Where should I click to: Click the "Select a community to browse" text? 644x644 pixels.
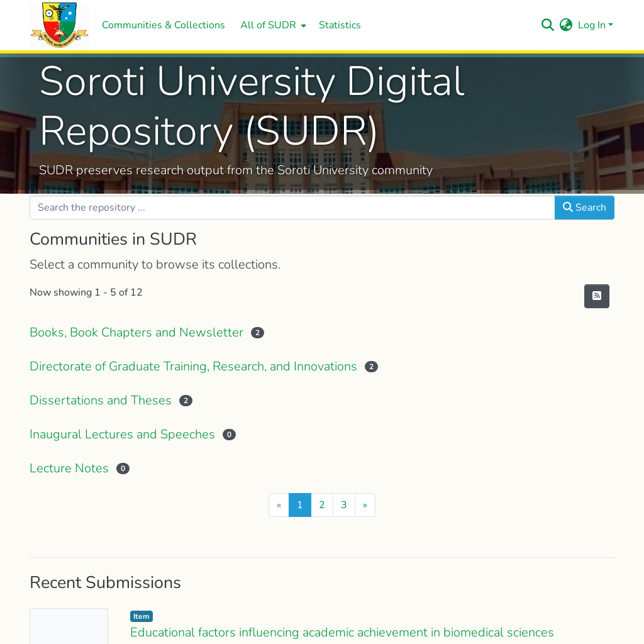tap(155, 265)
